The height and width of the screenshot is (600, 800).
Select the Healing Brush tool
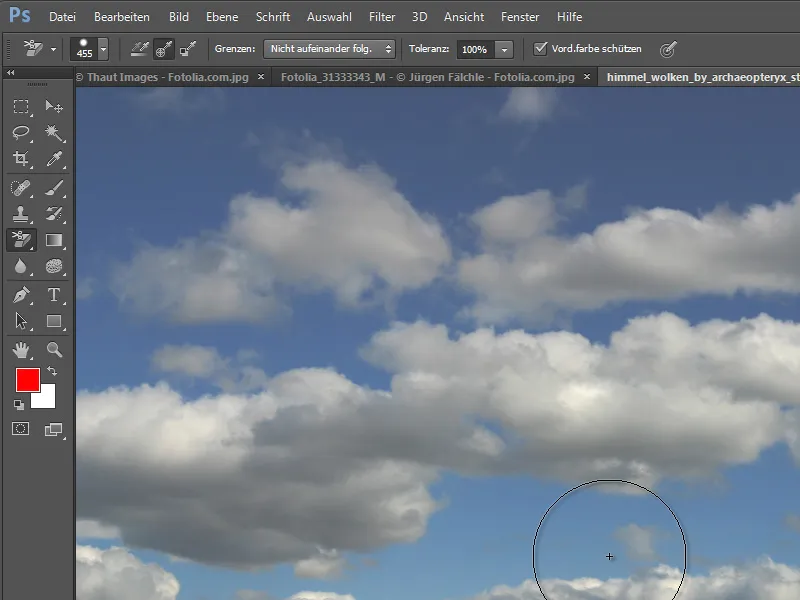click(21, 188)
